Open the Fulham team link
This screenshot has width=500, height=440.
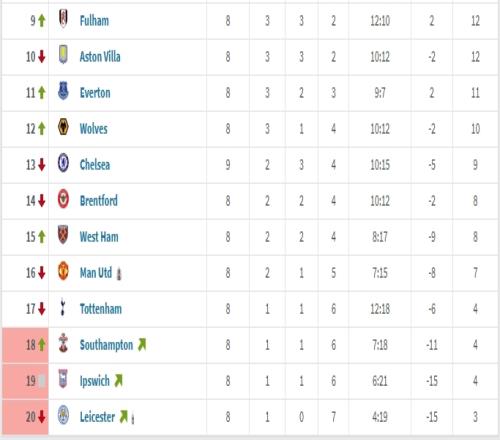[x=94, y=21]
